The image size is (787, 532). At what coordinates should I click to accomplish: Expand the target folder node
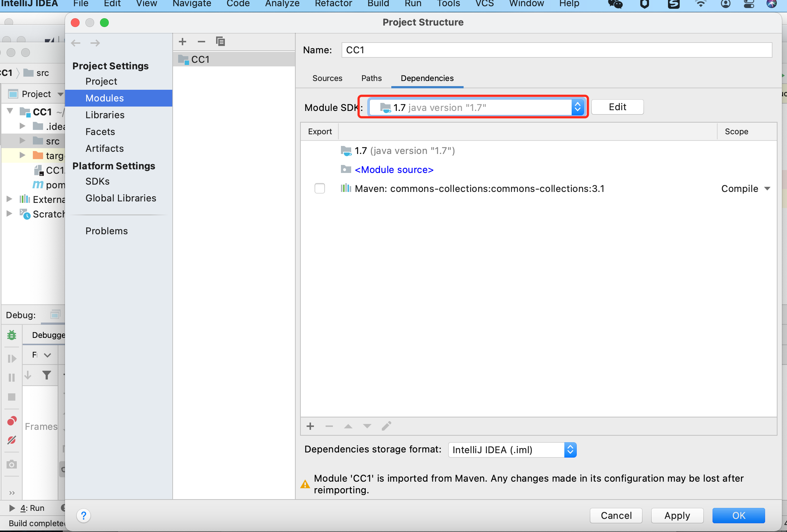22,155
